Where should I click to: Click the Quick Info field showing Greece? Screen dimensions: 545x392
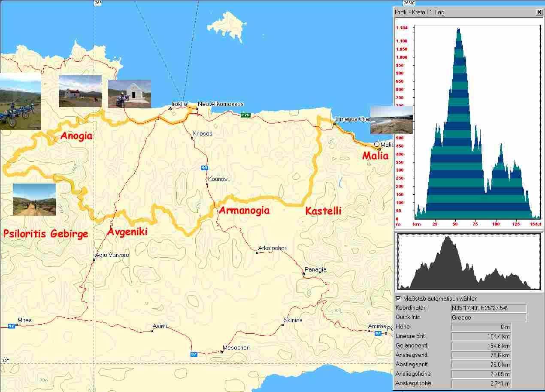488,317
